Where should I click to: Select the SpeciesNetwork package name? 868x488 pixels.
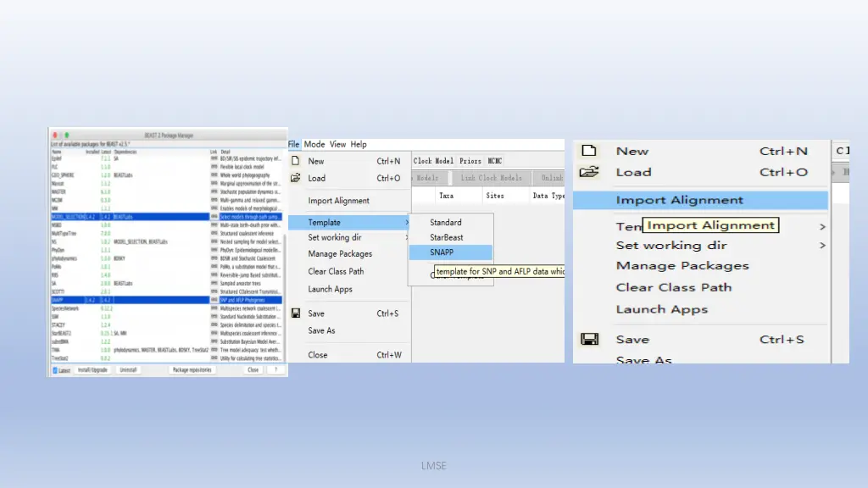(65, 308)
